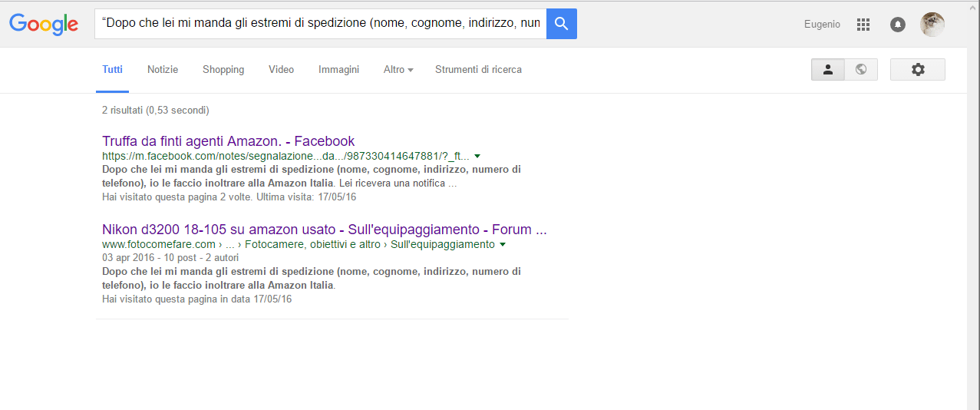Go to the Video tab

281,70
